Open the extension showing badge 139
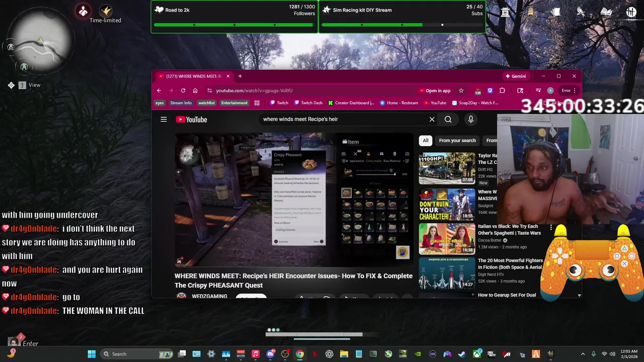Screen dimensions: 644x362 pyautogui.click(x=477, y=91)
